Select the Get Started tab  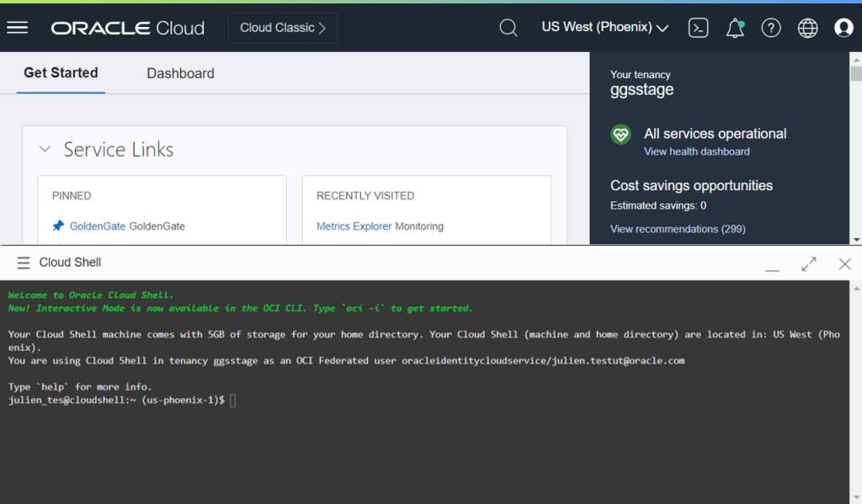click(x=61, y=73)
